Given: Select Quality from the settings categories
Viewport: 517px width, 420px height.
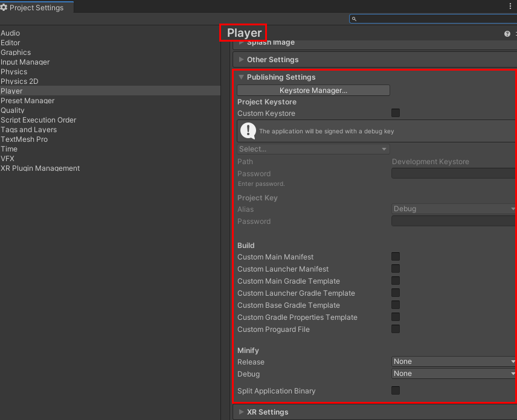Looking at the screenshot, I should (x=13, y=110).
